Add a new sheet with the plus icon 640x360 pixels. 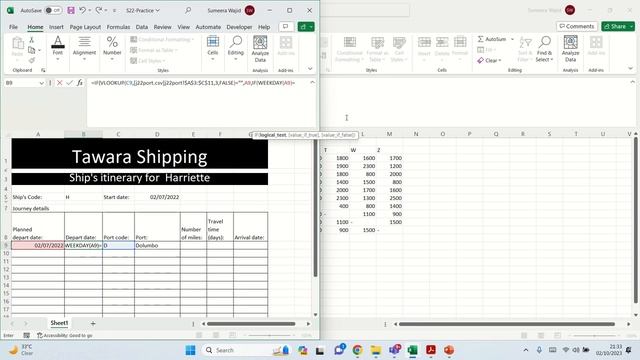[x=93, y=323]
